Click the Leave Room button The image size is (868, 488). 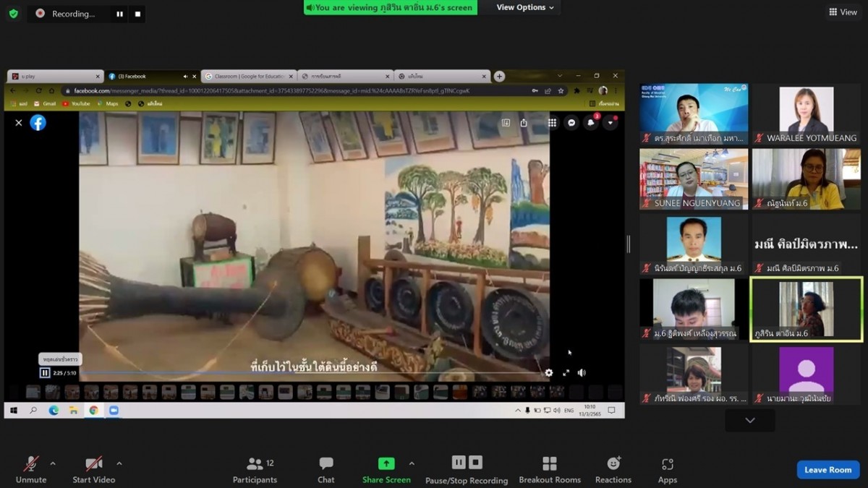(827, 470)
